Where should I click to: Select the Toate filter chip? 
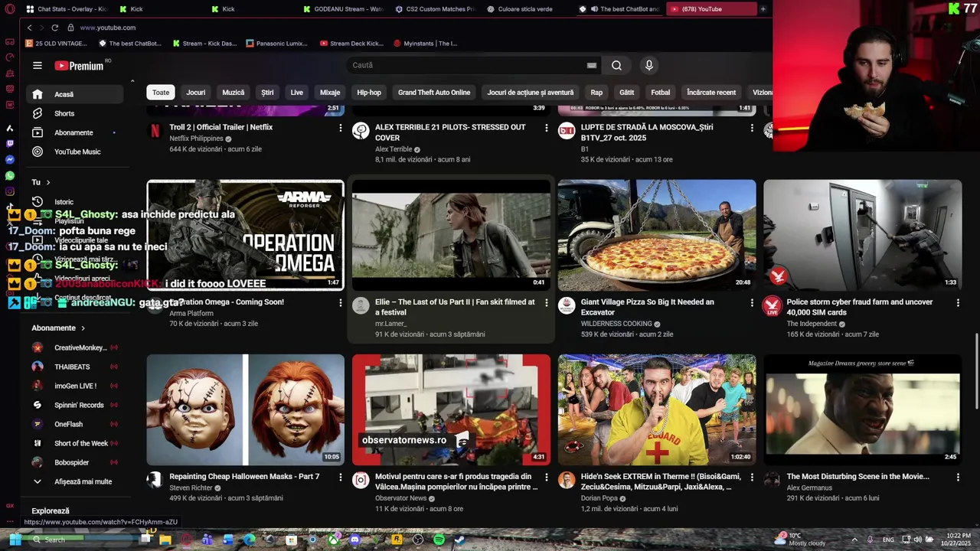[x=161, y=93]
